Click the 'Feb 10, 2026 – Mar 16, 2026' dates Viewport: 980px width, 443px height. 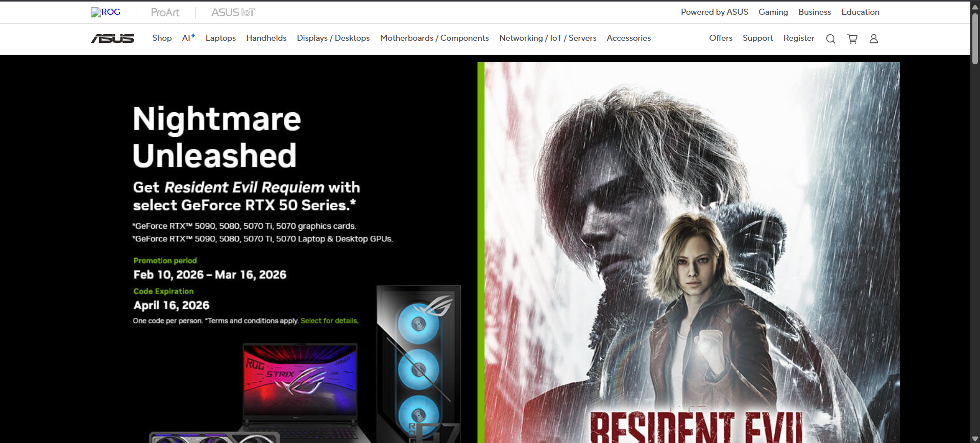pos(210,275)
